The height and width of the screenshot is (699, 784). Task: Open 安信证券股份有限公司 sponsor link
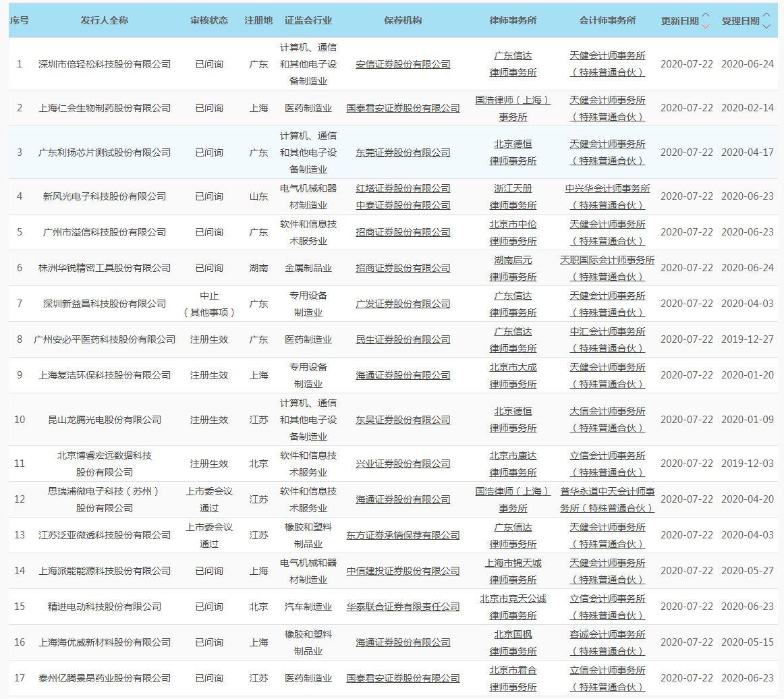tap(403, 64)
